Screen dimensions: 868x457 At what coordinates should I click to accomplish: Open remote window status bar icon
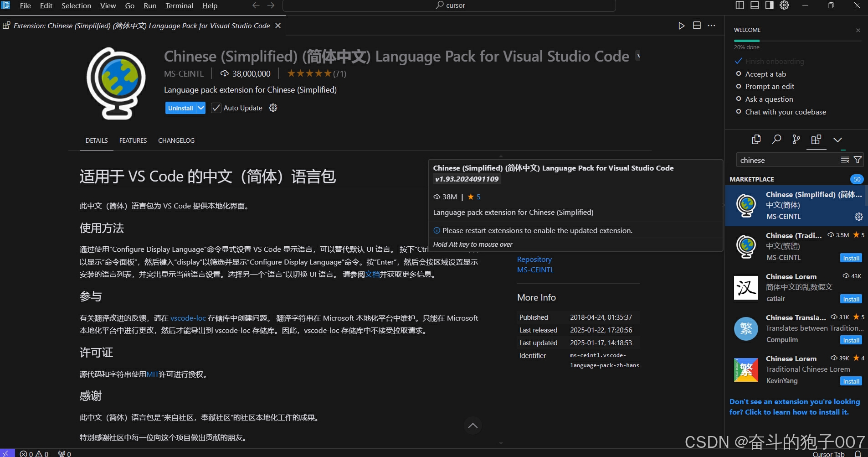coord(7,453)
